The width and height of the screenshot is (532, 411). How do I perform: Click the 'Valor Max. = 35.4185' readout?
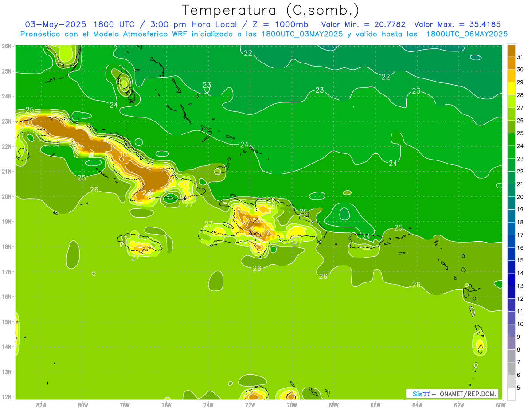pos(458,24)
